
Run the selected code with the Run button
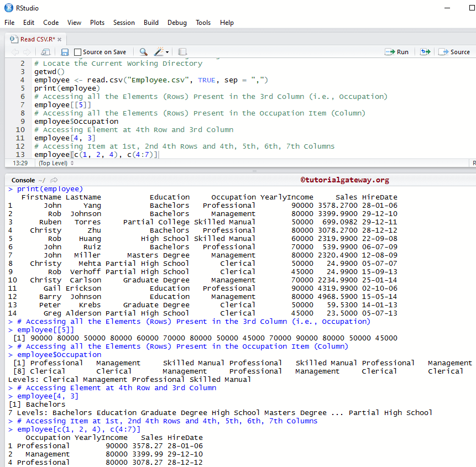pyautogui.click(x=397, y=51)
